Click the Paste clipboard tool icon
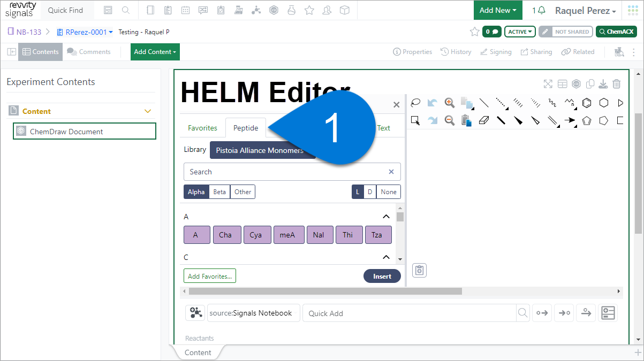The image size is (644, 361). coord(466,120)
